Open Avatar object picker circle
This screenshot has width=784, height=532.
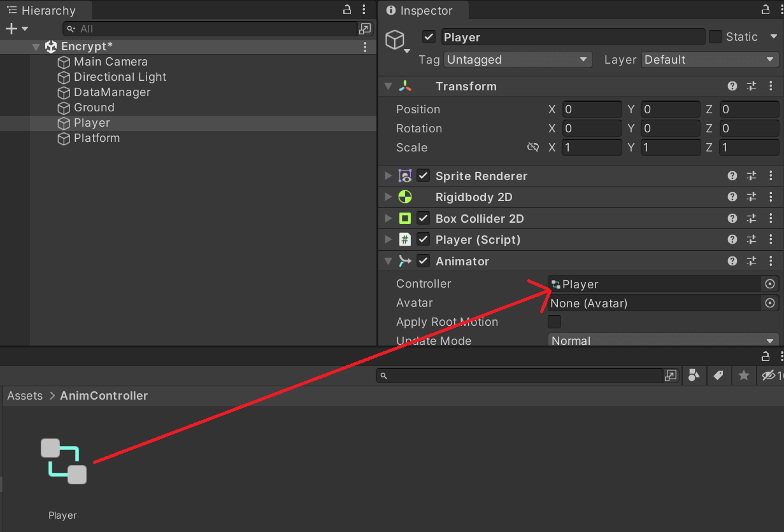(770, 303)
